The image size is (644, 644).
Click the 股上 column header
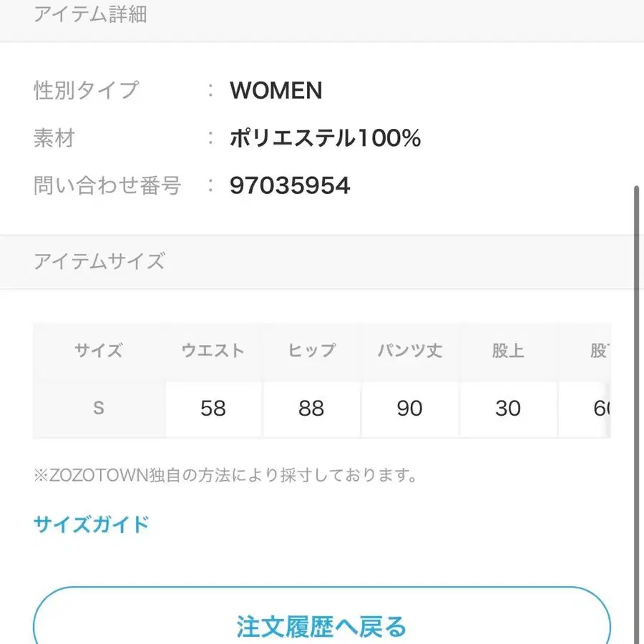[508, 351]
